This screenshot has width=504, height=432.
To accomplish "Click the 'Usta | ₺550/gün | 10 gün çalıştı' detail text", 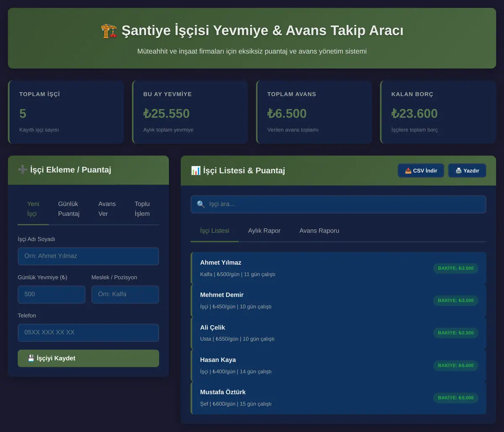I will click(237, 339).
